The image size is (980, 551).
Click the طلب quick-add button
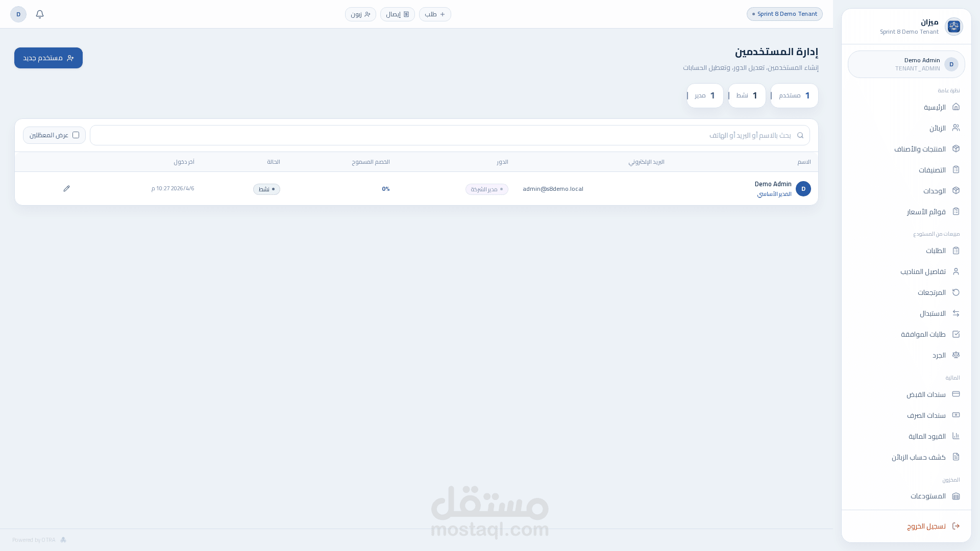[x=435, y=14]
